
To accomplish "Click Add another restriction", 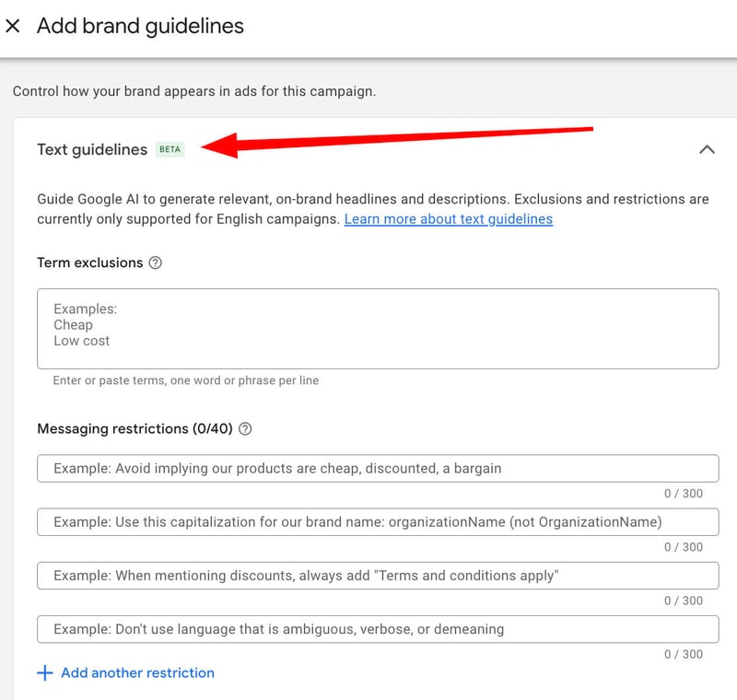I will [135, 672].
